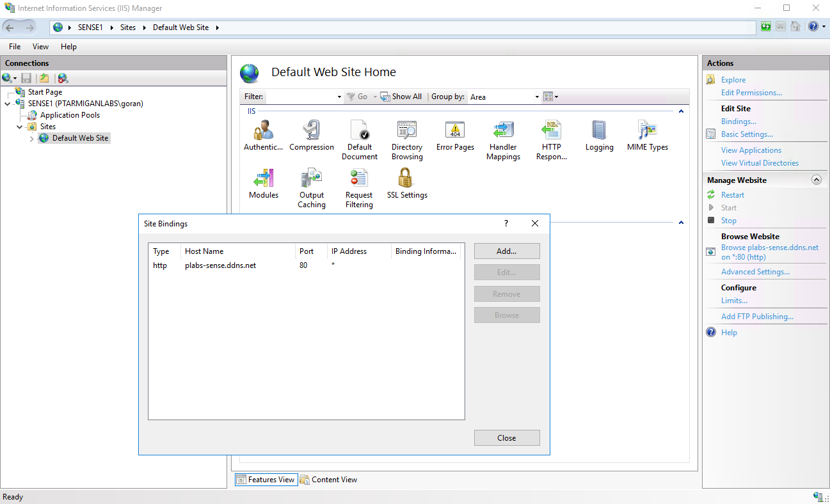Click the Limits... link
Screen dimensions: 830x504
tap(734, 301)
